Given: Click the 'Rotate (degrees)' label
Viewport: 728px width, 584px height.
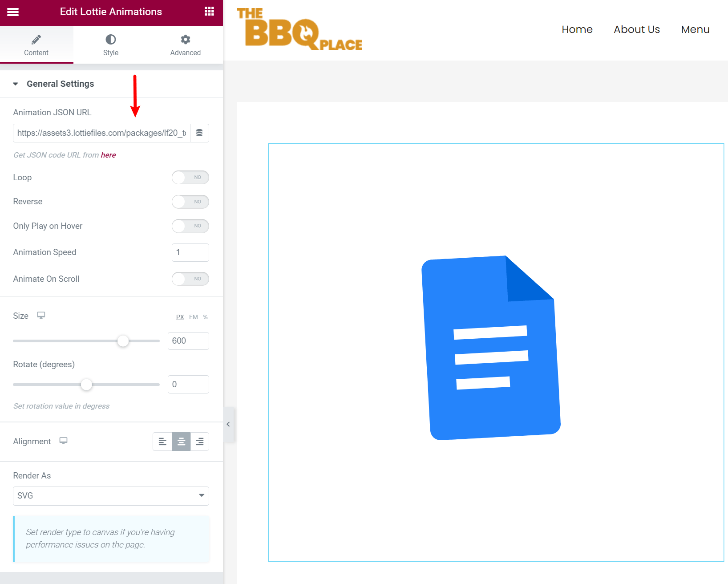Looking at the screenshot, I should point(44,364).
